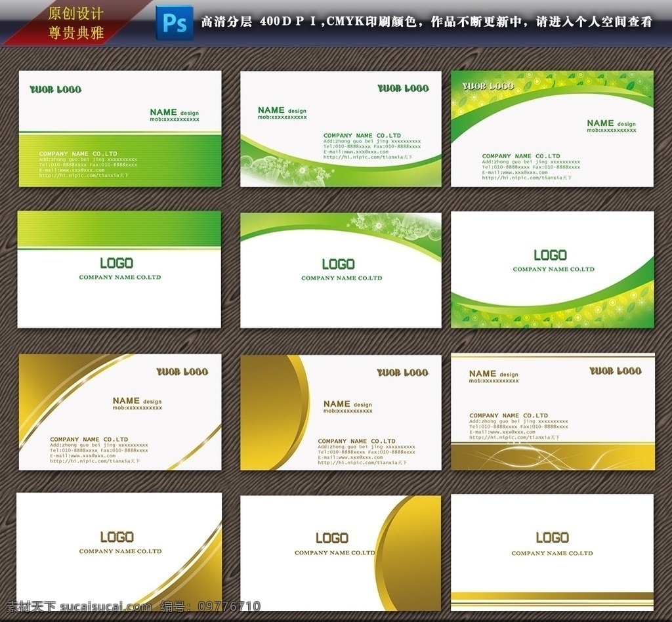Click COMPANY NAME CO.LTD on the gold bottom stripe card
Viewport: 672px width, 622px height.
(552, 553)
